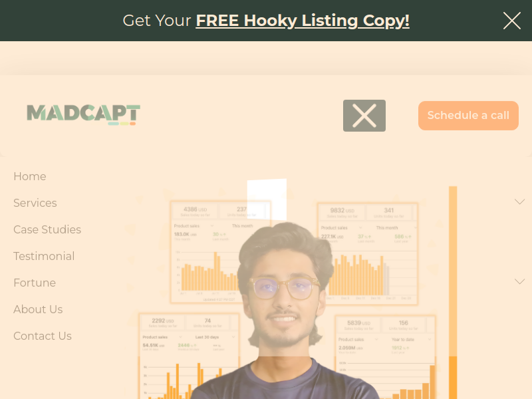Select Case Studies in the menu
532x399 pixels.
tap(47, 229)
